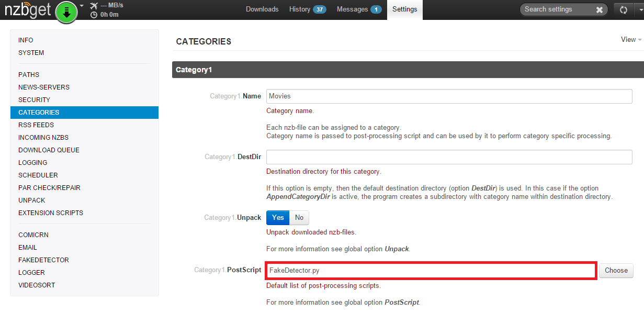Screen dimensions: 644x312
Task: Focus the Category1 DestDir input
Action: [449, 157]
